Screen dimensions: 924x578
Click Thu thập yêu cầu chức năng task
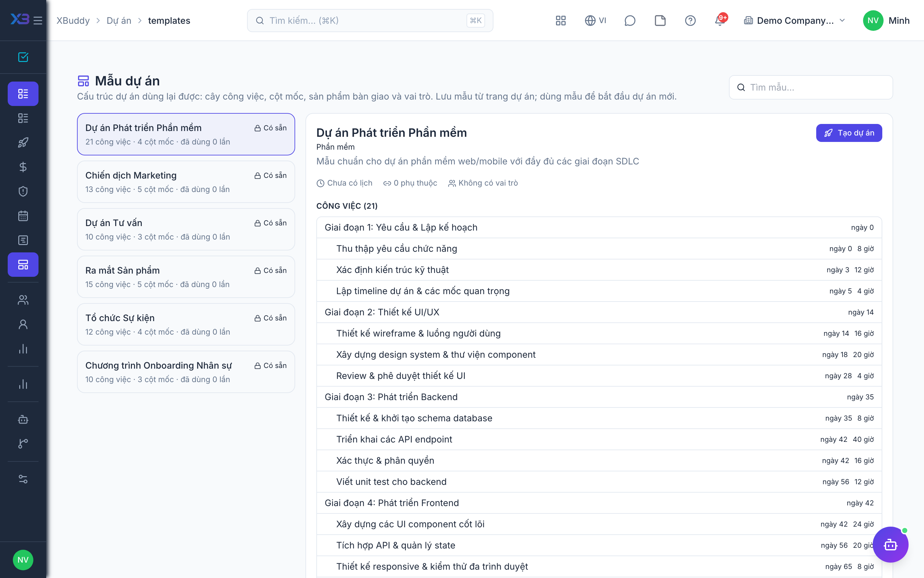click(599, 249)
